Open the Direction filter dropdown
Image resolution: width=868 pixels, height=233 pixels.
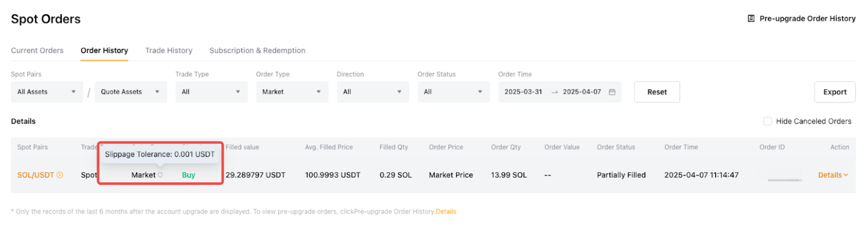pos(373,92)
